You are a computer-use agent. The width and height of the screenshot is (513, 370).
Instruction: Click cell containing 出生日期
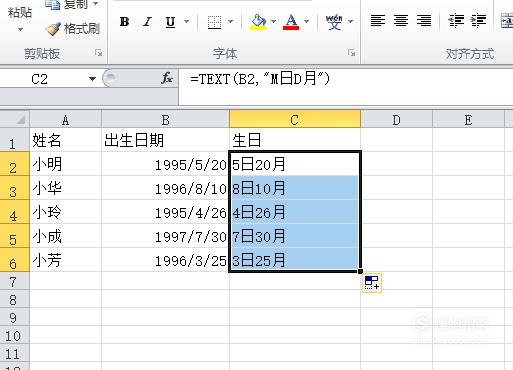165,140
